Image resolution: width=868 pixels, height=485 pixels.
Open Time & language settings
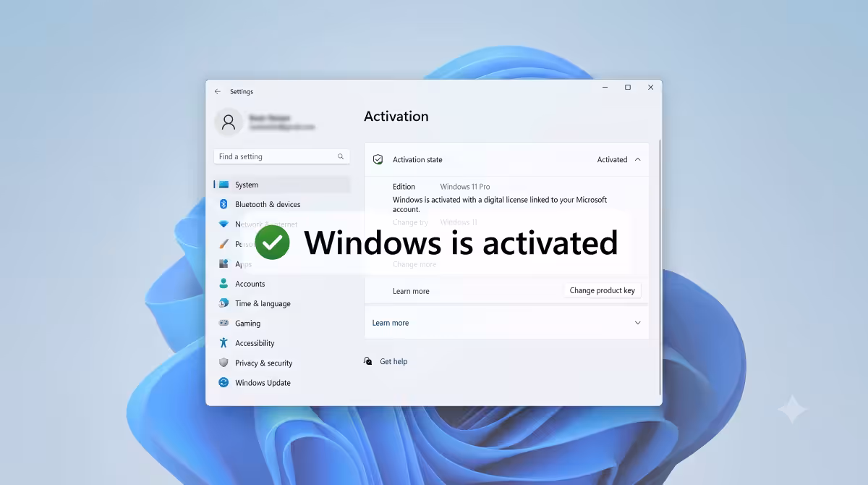click(282, 303)
